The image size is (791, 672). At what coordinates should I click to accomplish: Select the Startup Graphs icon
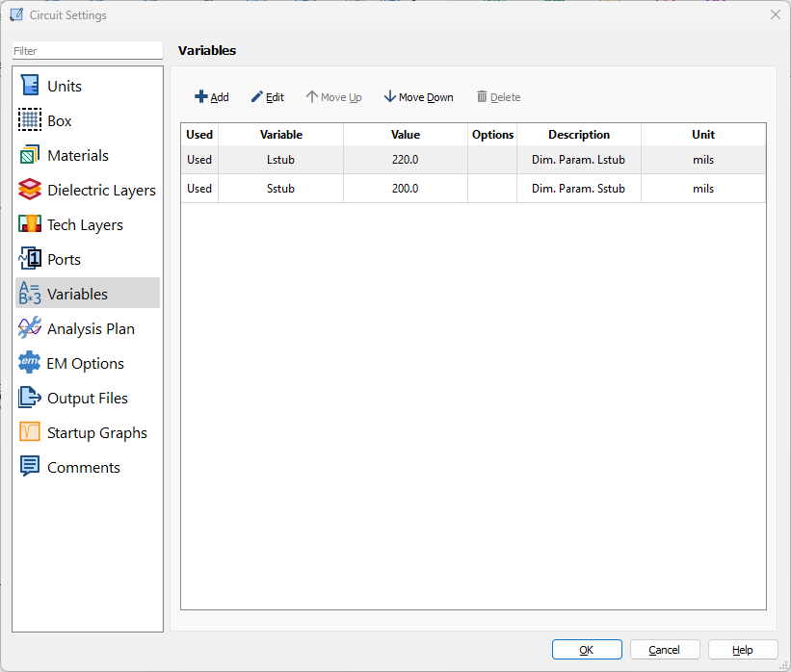(30, 432)
